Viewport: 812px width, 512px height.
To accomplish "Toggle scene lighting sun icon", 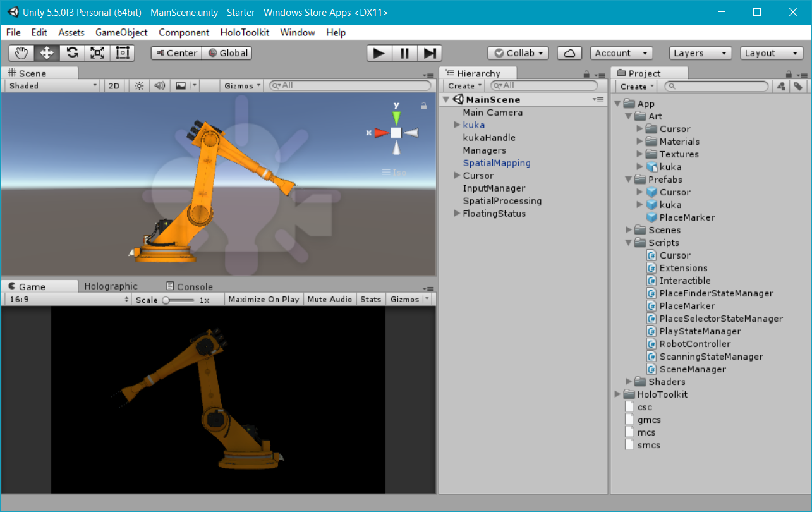I will (x=139, y=85).
